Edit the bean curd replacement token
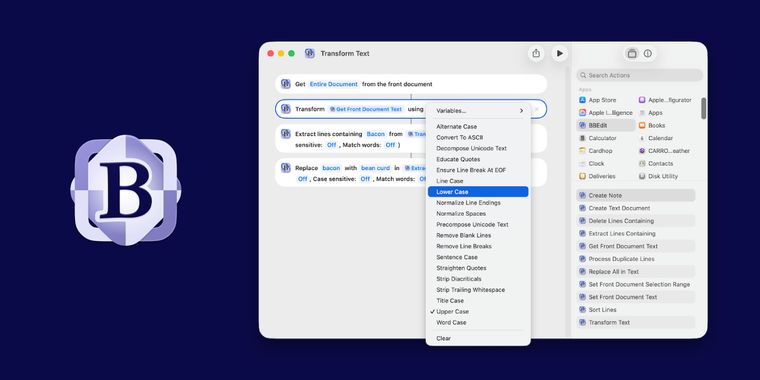 click(x=375, y=168)
